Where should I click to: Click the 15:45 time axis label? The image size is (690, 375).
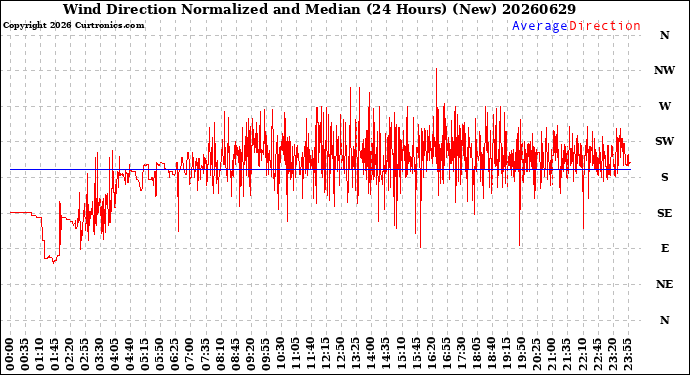415,354
